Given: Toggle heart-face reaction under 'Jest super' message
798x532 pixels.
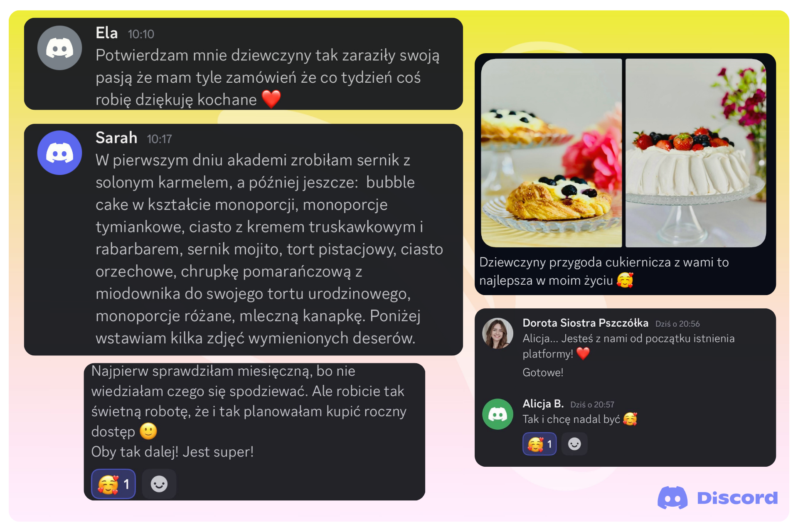Looking at the screenshot, I should coord(113,484).
